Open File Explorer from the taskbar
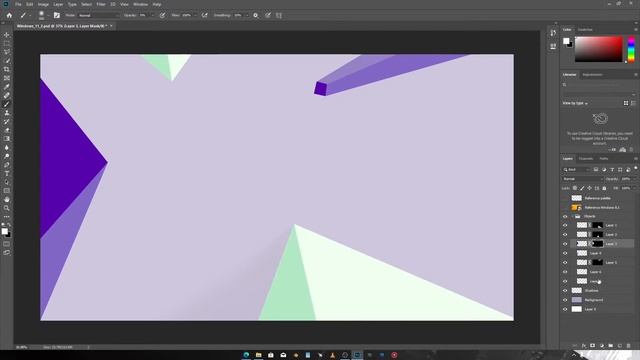 tap(258, 355)
